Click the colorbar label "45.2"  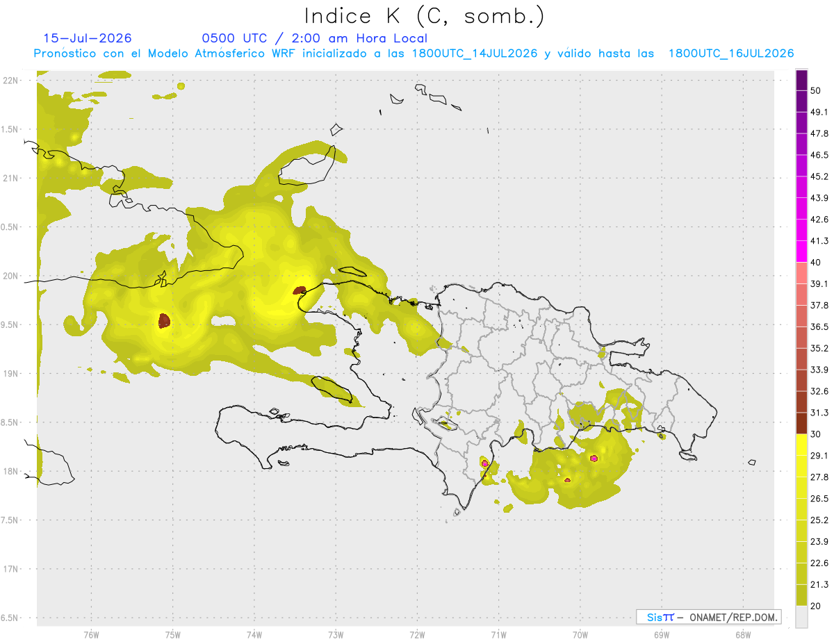819,176
